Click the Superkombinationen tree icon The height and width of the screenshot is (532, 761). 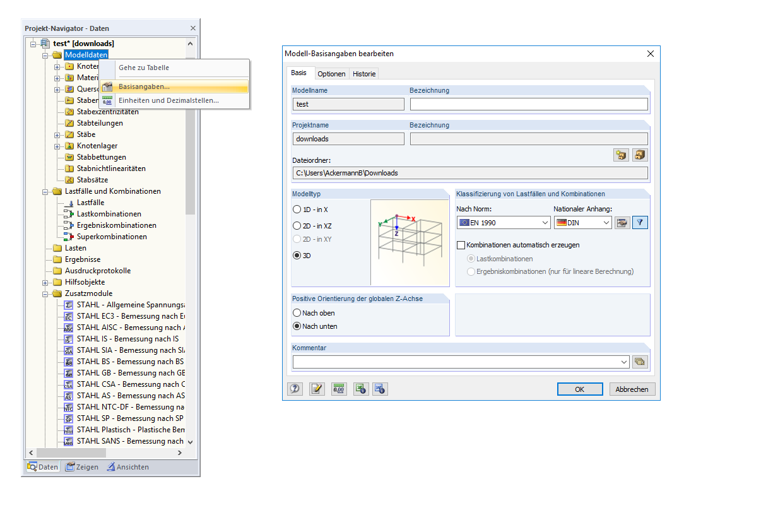69,237
